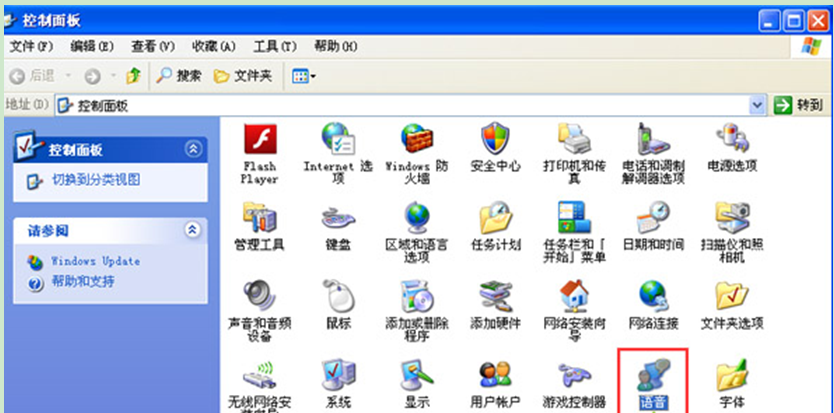Open the 日期和时间 date and time icon
Image resolution: width=834 pixels, height=413 pixels.
click(x=652, y=217)
